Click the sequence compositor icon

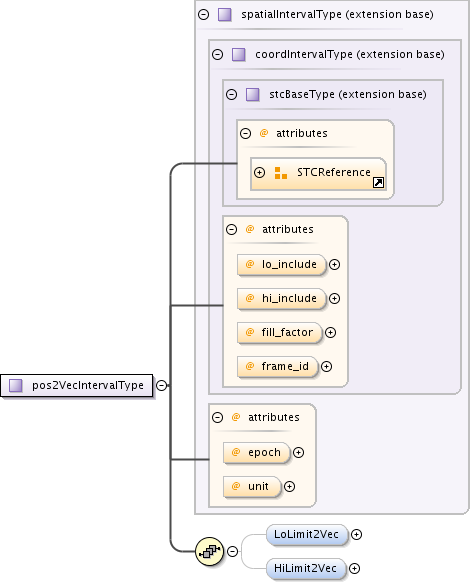point(209,551)
